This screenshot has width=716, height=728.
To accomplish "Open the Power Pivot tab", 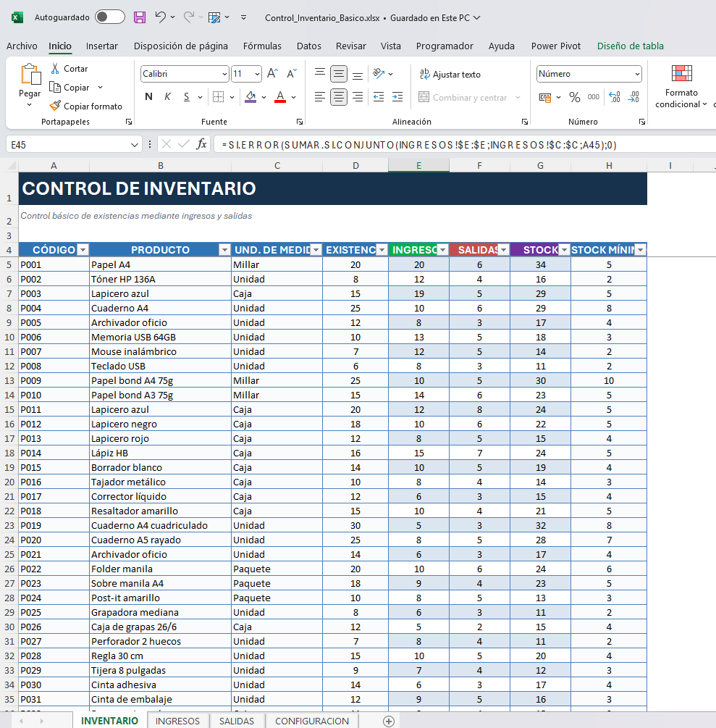I will 556,46.
